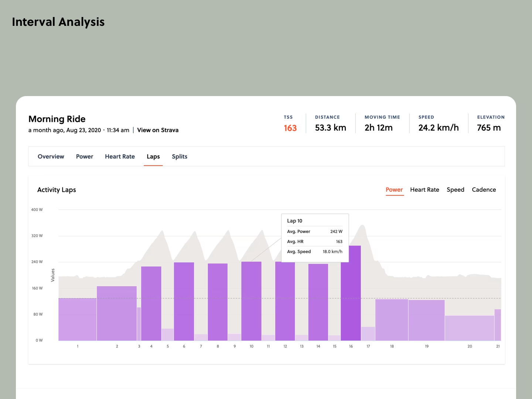Switch to the Splits tab
Screen dimensions: 532x399
(180, 156)
